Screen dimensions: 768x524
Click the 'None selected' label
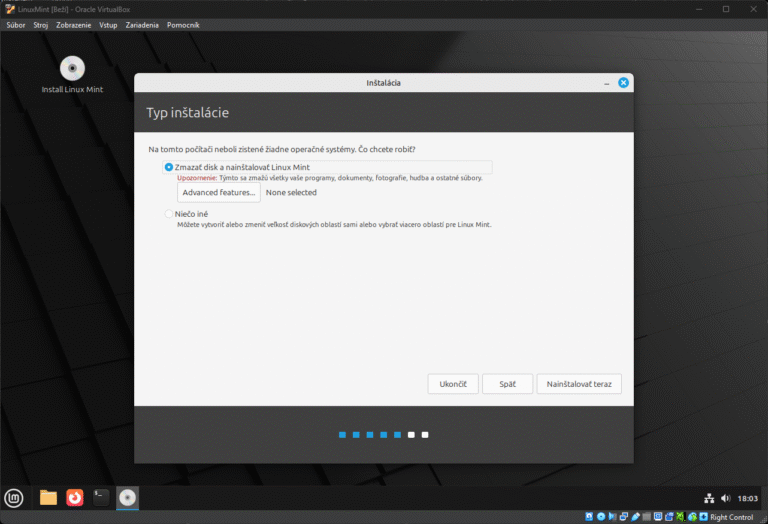(x=291, y=192)
